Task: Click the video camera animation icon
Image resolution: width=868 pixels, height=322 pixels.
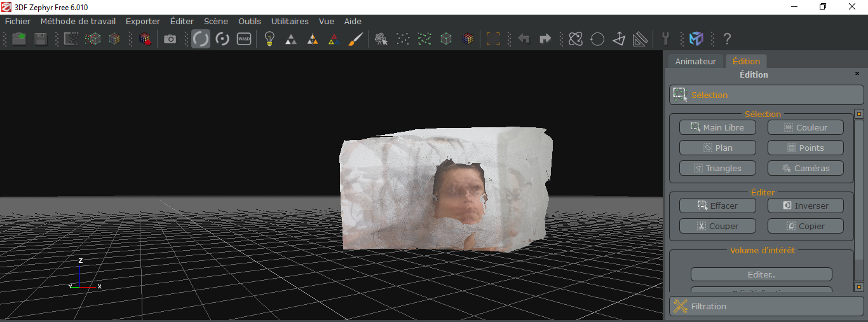Action: [381, 39]
